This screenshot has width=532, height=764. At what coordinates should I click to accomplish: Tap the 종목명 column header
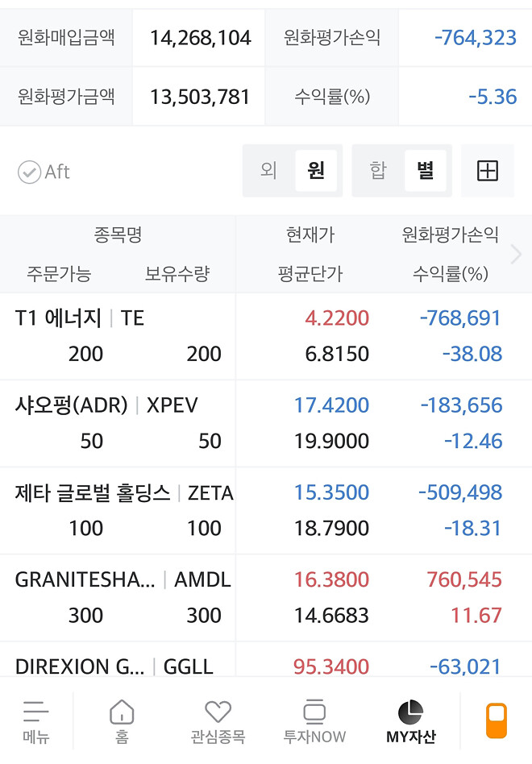point(118,234)
